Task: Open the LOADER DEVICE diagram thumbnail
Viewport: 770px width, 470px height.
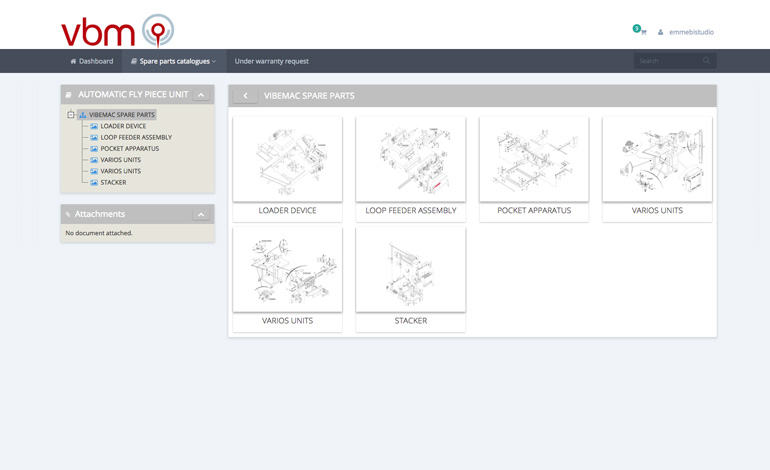Action: pyautogui.click(x=287, y=159)
